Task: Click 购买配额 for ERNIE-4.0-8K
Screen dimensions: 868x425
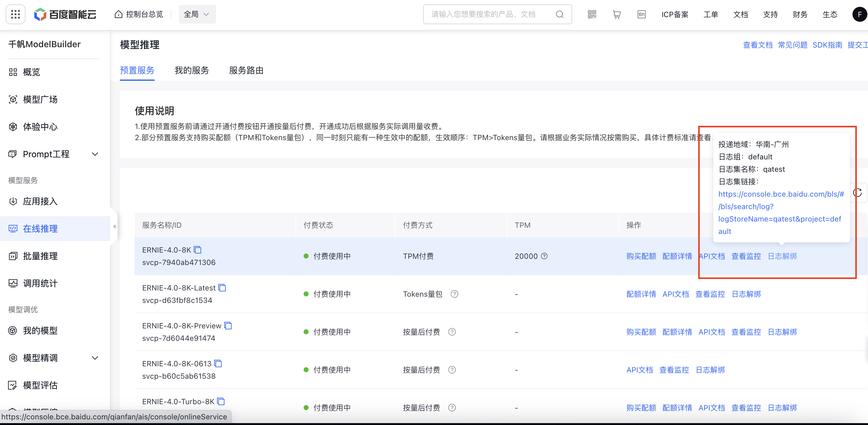Action: pos(641,256)
